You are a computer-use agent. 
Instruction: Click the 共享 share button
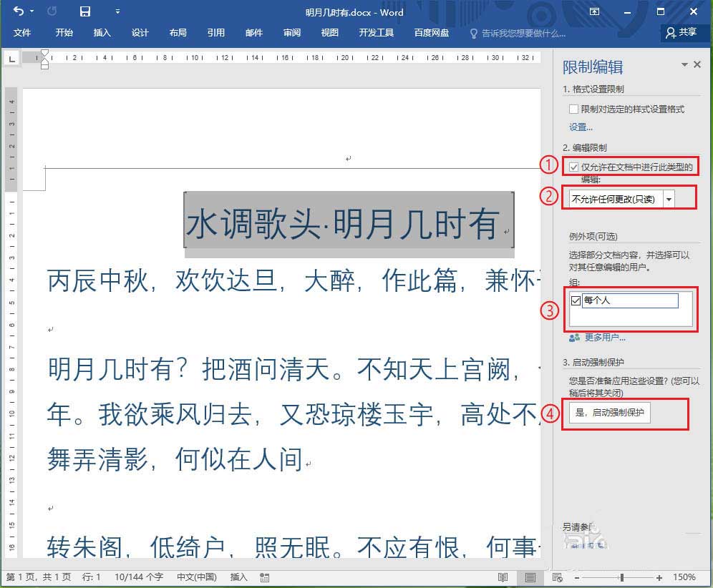click(681, 32)
